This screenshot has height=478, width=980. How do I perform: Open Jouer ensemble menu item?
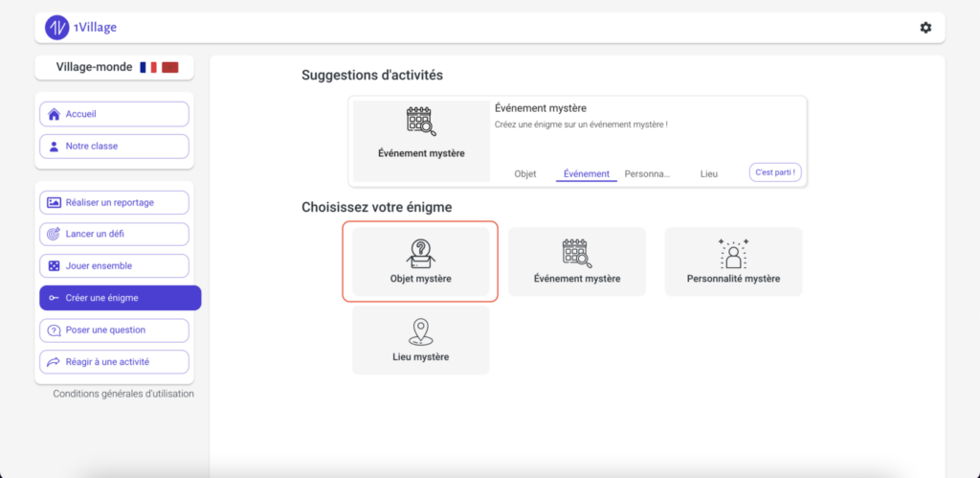(115, 266)
